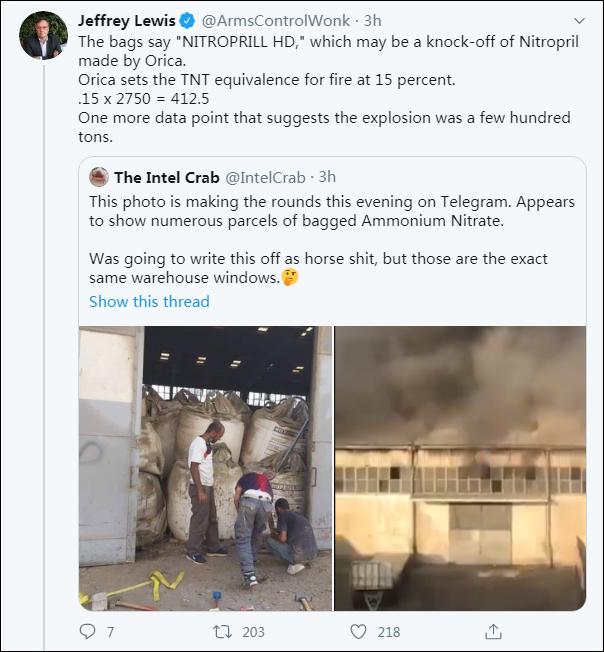
Task: Open tweet options chevron menu
Action: (578, 21)
